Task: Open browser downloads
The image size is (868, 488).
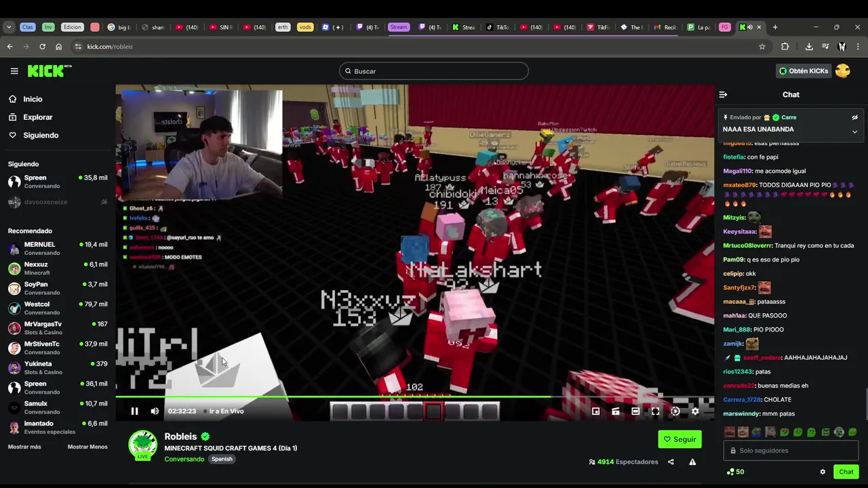Action: coord(809,47)
